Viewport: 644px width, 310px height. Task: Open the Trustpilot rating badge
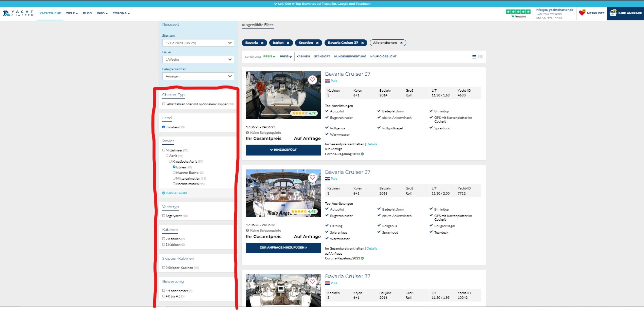518,13
